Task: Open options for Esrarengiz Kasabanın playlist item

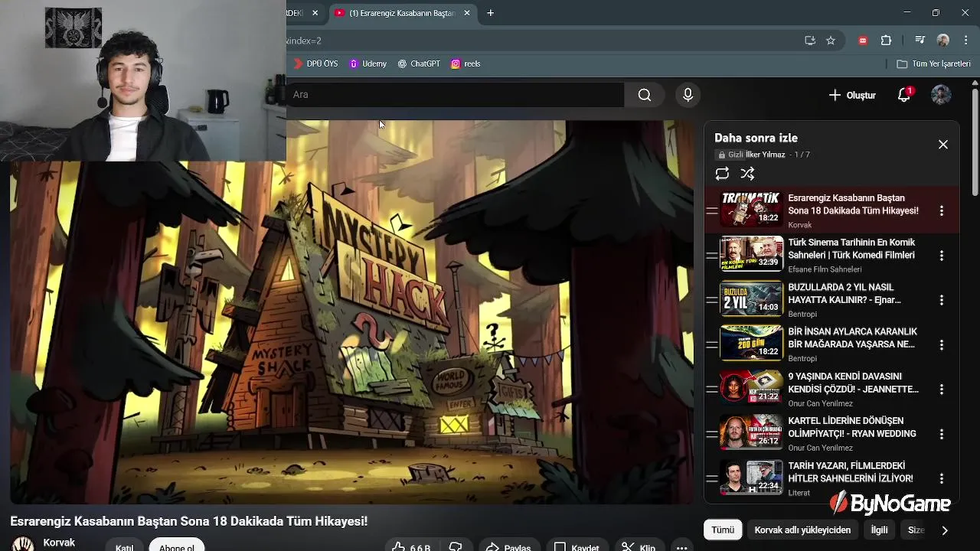Action: [942, 210]
